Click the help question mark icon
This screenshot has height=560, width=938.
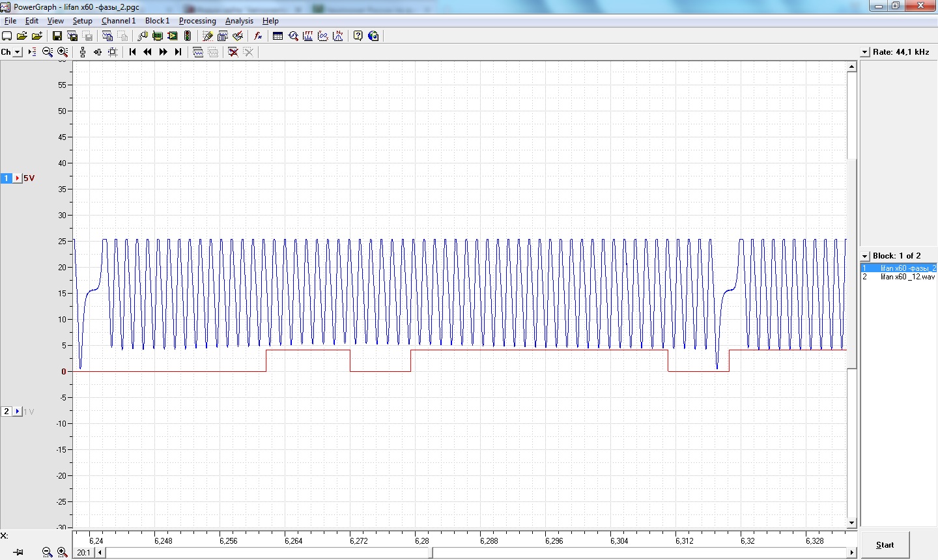point(358,36)
